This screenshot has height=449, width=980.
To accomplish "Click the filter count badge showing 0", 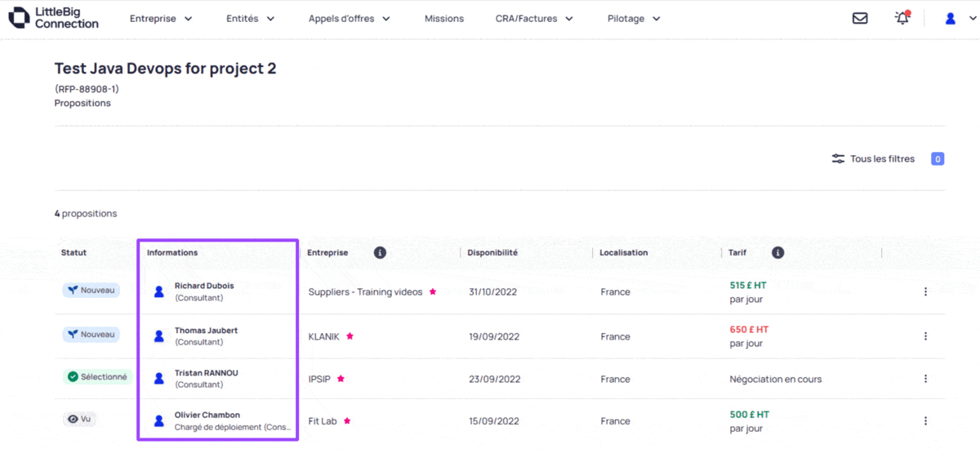I will 938,158.
